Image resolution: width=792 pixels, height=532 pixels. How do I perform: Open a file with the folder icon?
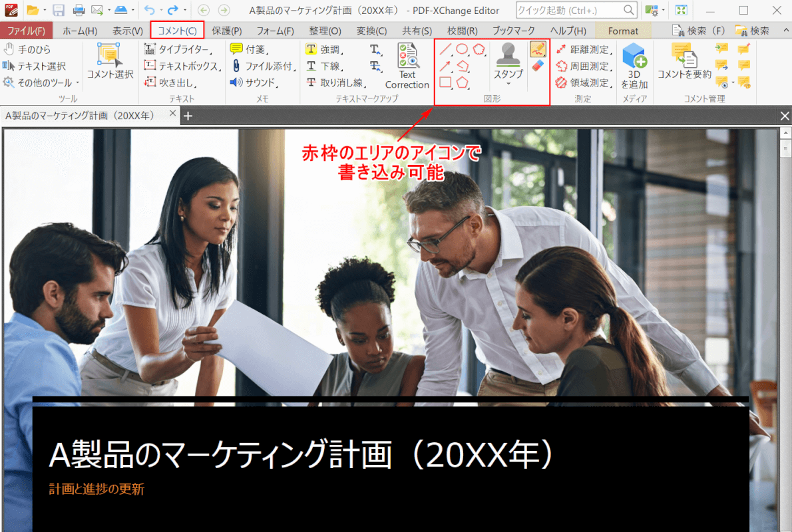tap(33, 10)
